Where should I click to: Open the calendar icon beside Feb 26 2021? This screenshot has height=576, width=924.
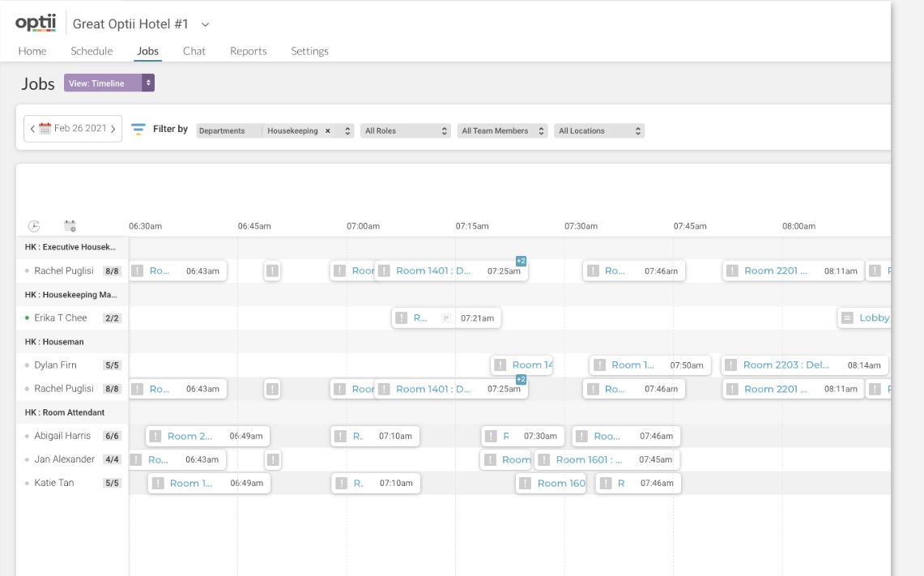click(45, 129)
